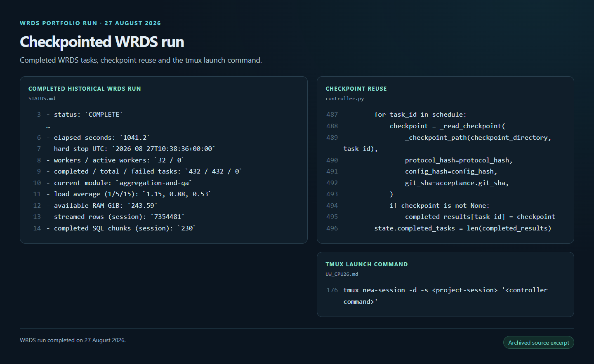594x364 pixels.
Task: Click the footer WRDS run completed note
Action: [73, 340]
